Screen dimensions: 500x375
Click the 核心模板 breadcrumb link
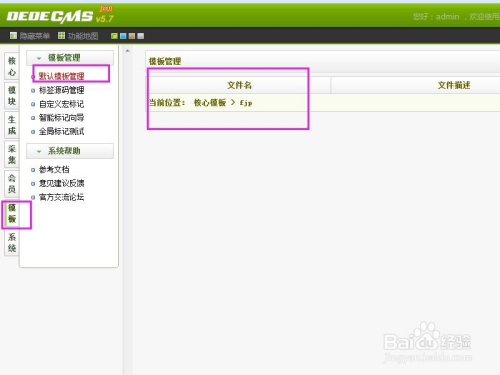click(x=210, y=102)
